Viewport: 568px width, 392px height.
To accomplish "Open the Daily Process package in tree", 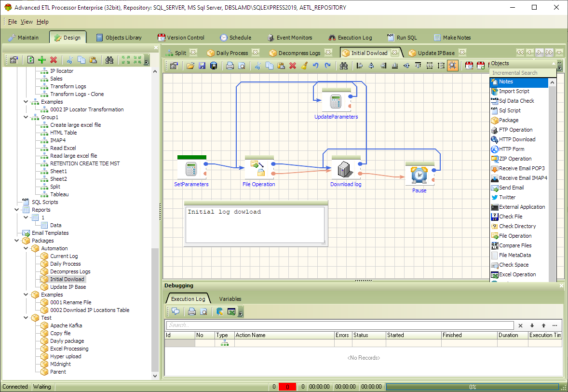I will pyautogui.click(x=65, y=264).
